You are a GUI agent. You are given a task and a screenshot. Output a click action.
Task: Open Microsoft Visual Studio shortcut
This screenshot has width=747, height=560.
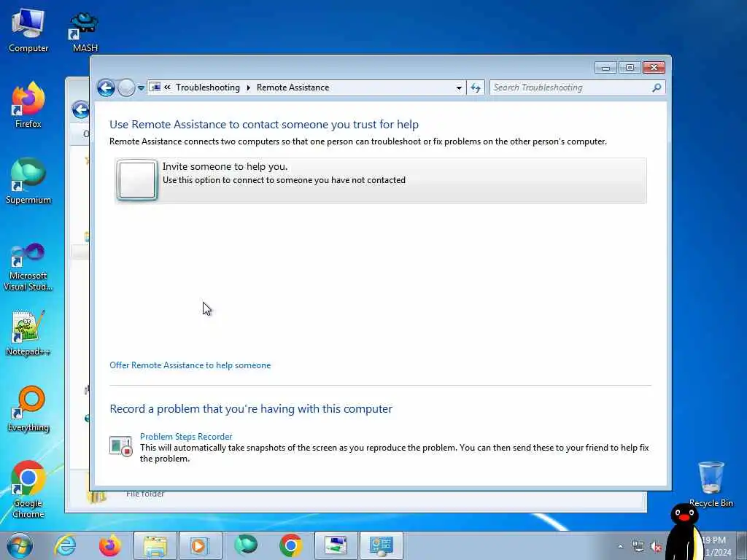click(x=28, y=267)
